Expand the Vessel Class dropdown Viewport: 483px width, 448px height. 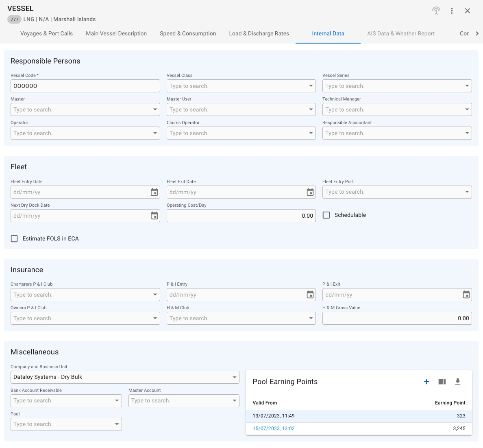tap(311, 86)
